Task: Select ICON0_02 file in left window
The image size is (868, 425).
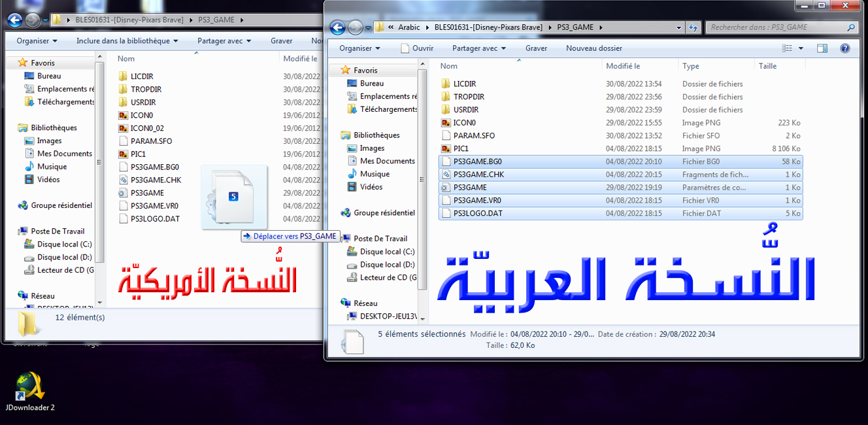Action: pyautogui.click(x=146, y=128)
